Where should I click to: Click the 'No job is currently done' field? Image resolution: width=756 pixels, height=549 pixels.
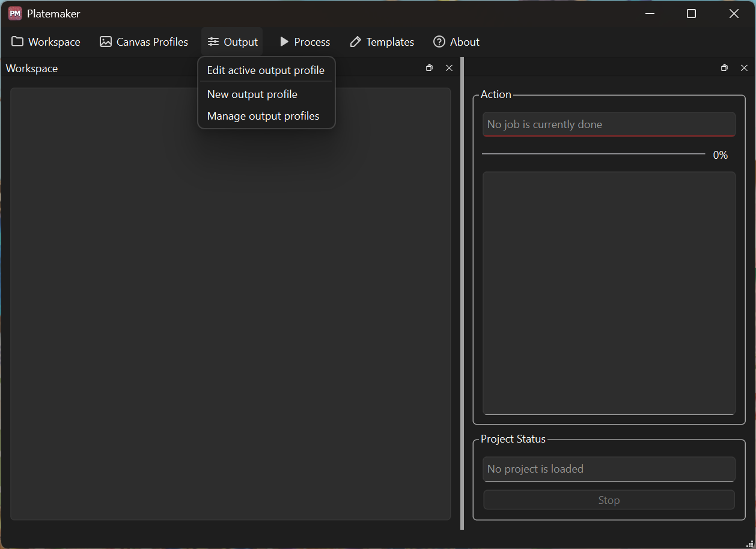[x=609, y=124]
